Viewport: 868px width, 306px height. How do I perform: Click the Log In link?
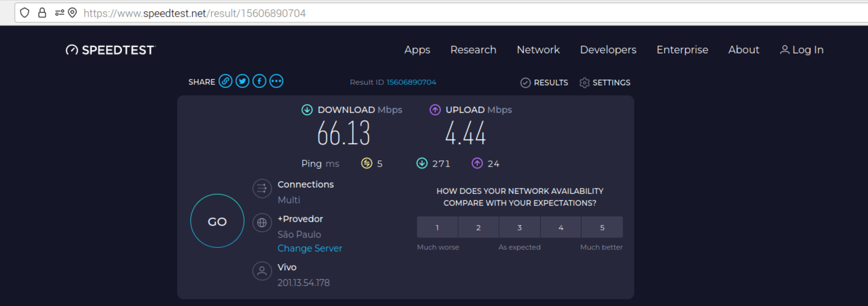pyautogui.click(x=802, y=50)
